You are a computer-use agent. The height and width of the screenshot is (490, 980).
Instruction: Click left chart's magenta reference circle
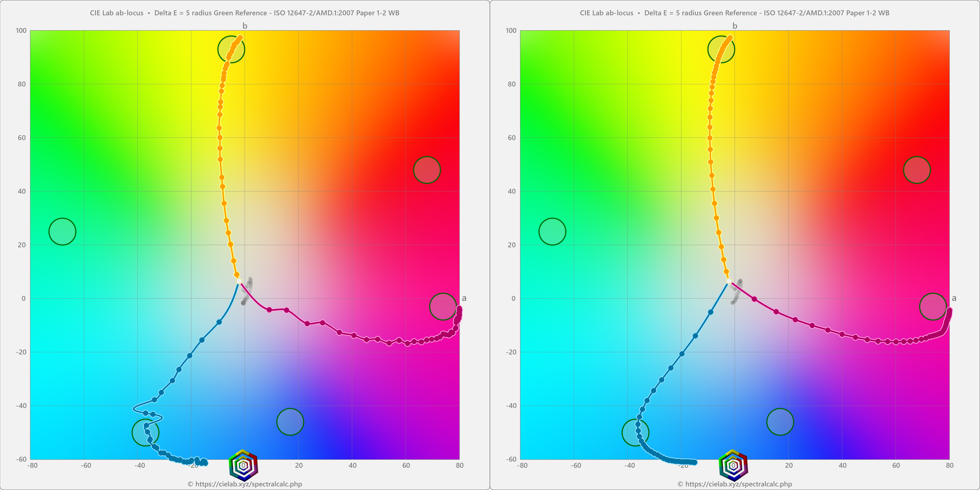click(x=443, y=306)
